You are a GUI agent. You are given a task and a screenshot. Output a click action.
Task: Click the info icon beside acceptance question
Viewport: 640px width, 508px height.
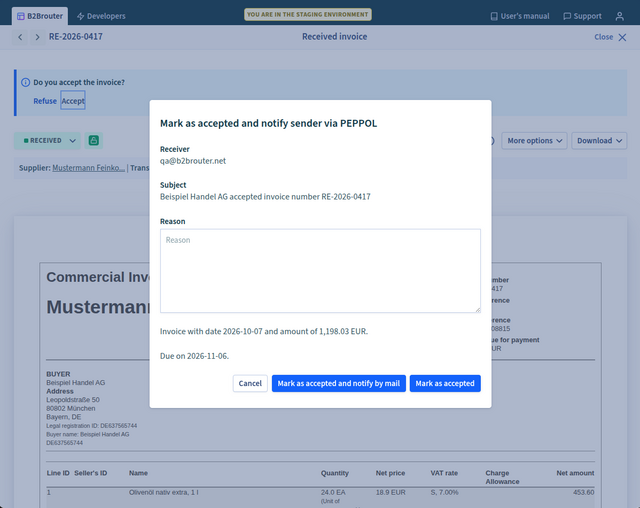(25, 82)
